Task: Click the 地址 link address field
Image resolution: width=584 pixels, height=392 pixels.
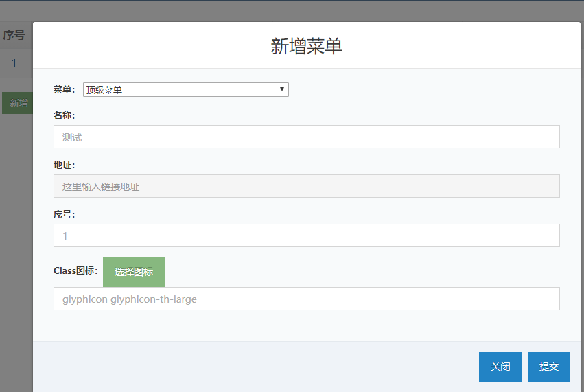Action: [306, 186]
